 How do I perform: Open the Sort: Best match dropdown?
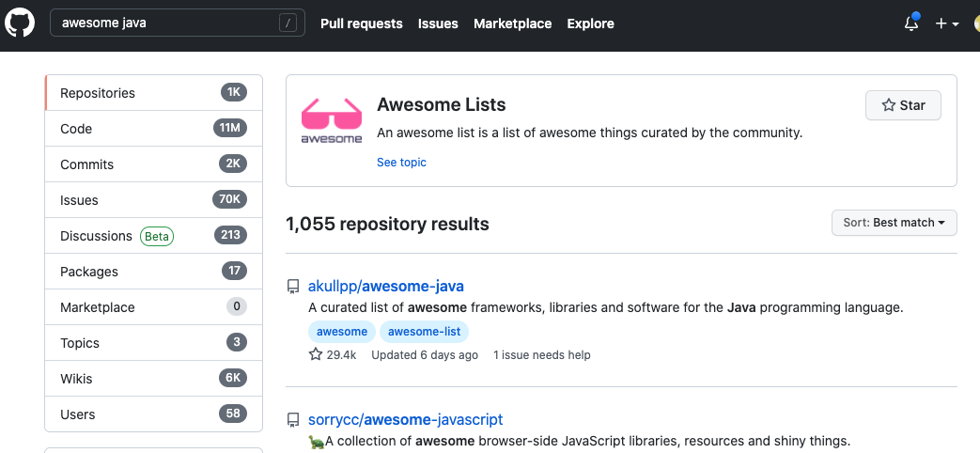click(x=894, y=223)
